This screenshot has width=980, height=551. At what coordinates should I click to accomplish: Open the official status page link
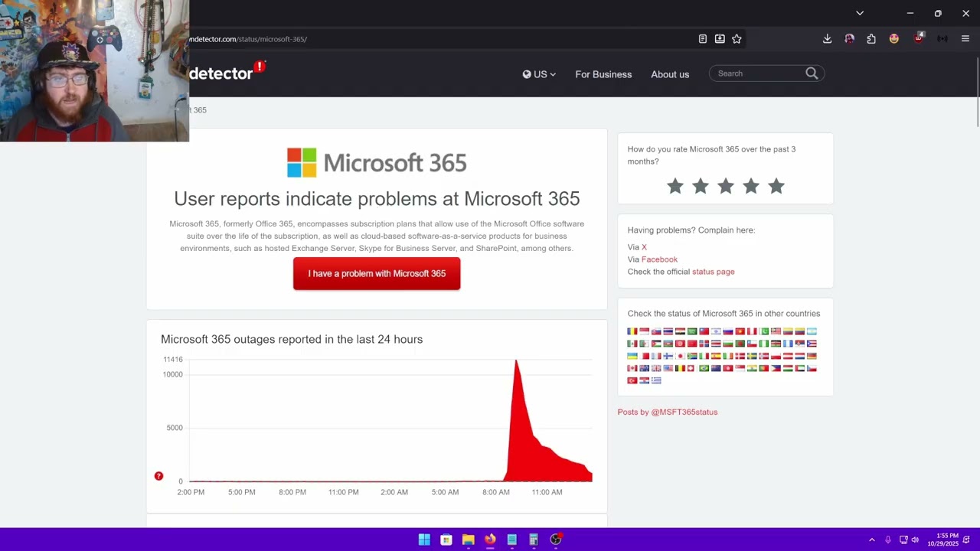point(713,272)
